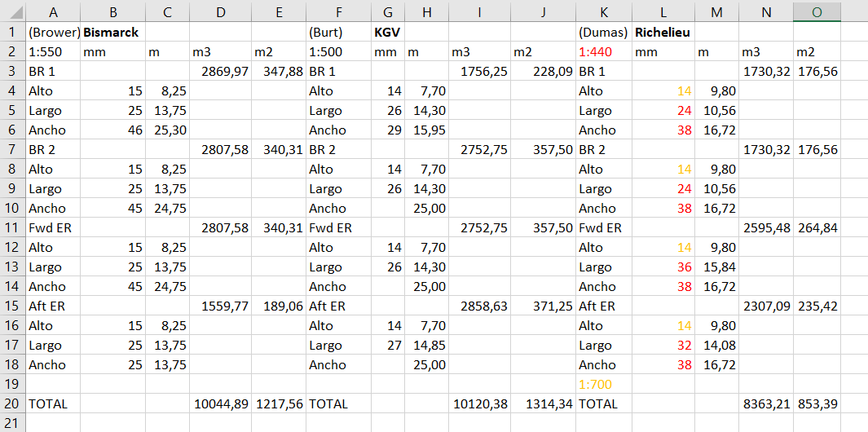Click the select-all corner of the sheet
This screenshot has height=432, width=868.
pos(12,11)
